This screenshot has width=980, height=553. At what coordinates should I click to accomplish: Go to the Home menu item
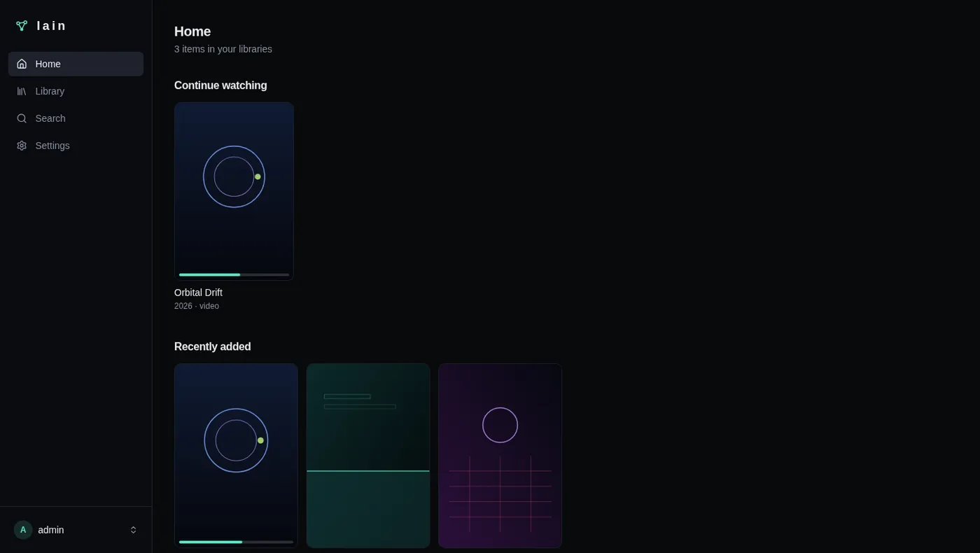76,64
